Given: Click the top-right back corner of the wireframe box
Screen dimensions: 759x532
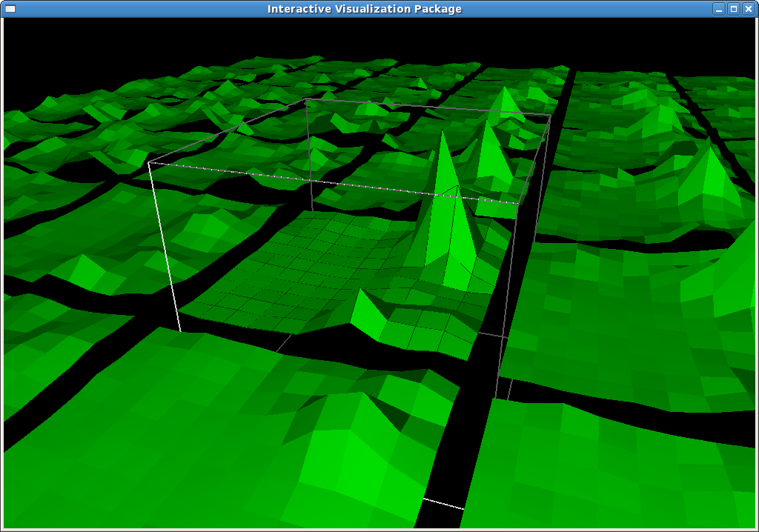Looking at the screenshot, I should 549,115.
